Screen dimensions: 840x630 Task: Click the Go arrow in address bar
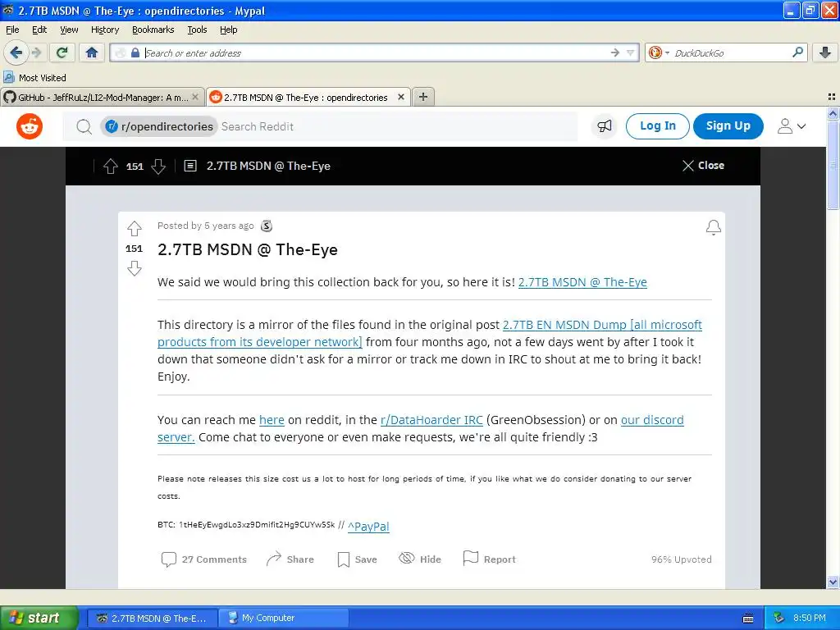[x=614, y=52]
